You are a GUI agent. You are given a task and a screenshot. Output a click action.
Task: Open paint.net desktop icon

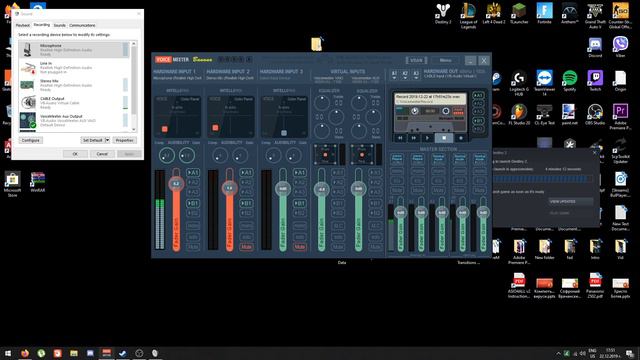click(569, 114)
